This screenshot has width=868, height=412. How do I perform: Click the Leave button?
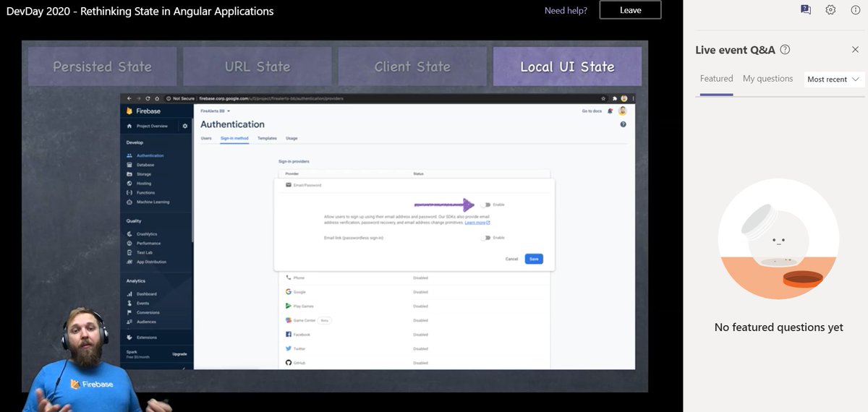tap(630, 10)
